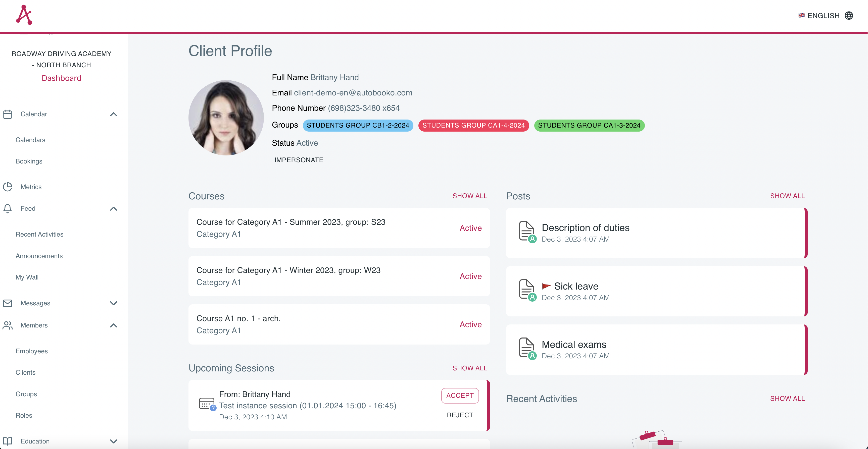Click the Calendar icon in the sidebar

[x=8, y=114]
